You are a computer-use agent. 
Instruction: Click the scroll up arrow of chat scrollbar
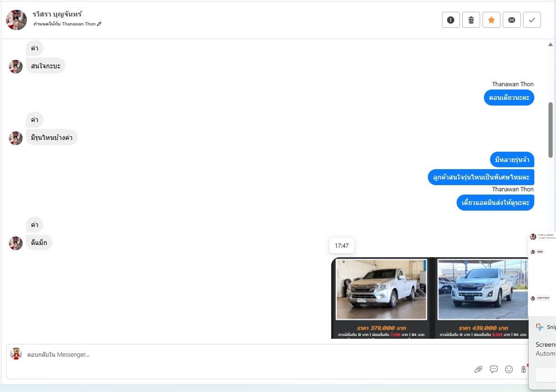click(550, 44)
